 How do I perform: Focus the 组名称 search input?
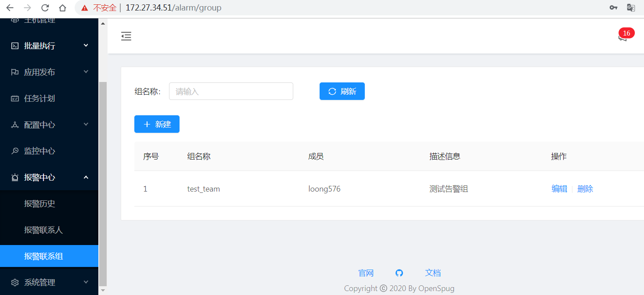pos(231,91)
